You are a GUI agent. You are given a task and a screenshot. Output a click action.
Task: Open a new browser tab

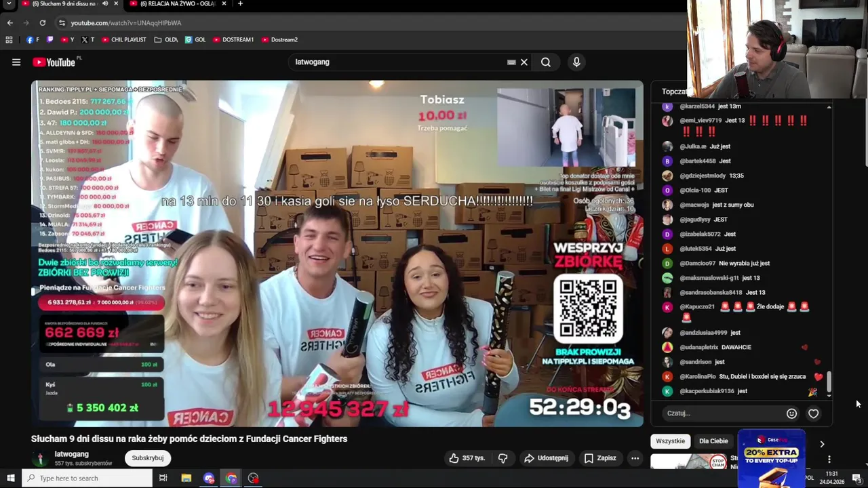[x=240, y=4]
